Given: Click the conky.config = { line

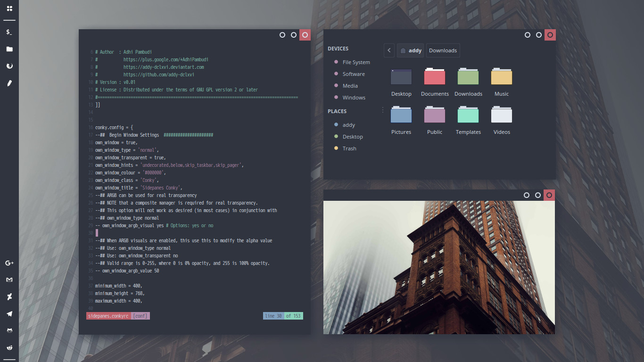Looking at the screenshot, I should pos(114,127).
